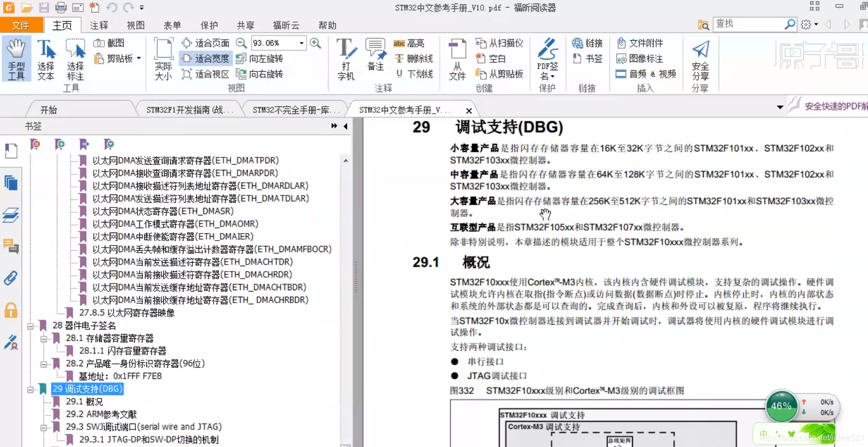Expand the bookmarks panel options double-arrow
Viewport: 868px width, 447px height.
334,126
